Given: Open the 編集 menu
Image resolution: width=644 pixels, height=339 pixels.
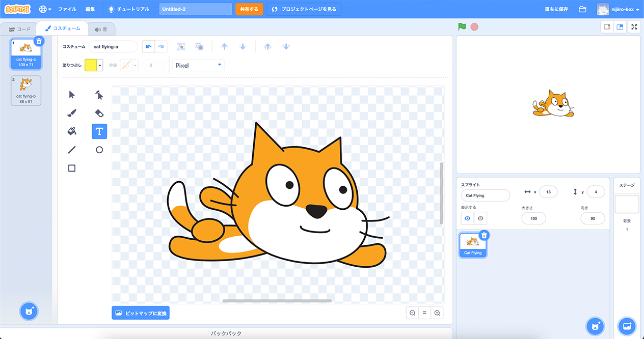Looking at the screenshot, I should [x=90, y=9].
